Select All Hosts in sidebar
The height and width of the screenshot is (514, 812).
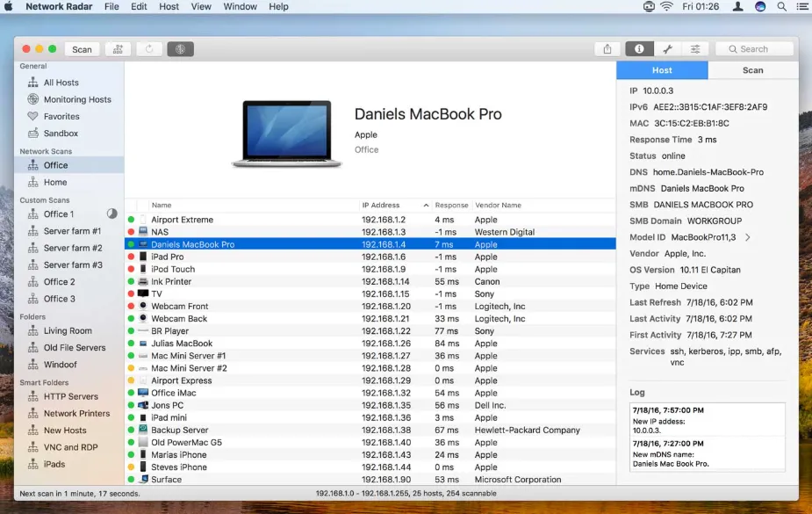69,83
